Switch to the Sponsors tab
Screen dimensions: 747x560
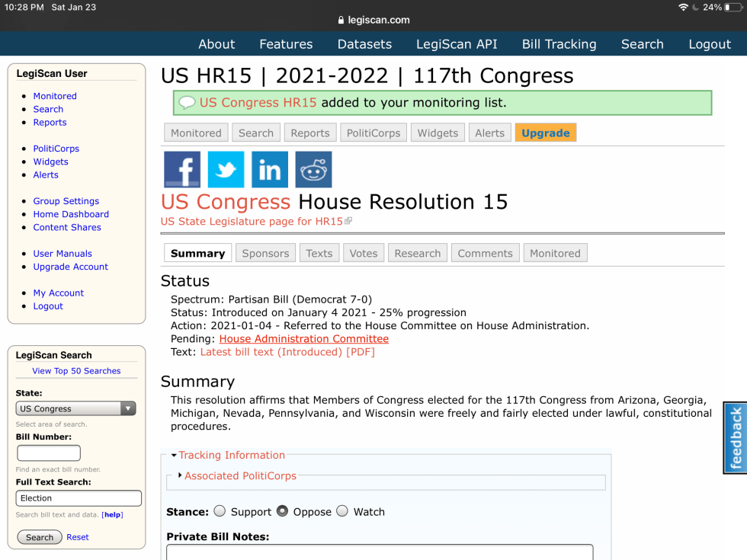265,253
